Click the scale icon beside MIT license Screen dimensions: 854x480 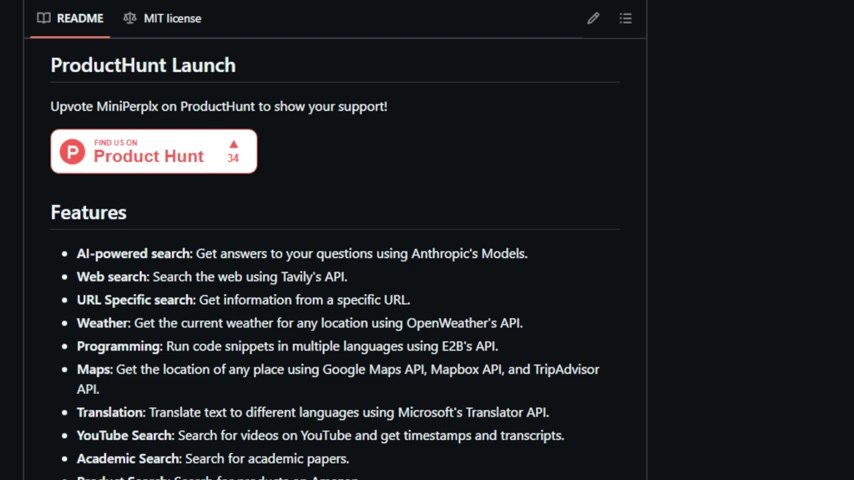tap(130, 18)
